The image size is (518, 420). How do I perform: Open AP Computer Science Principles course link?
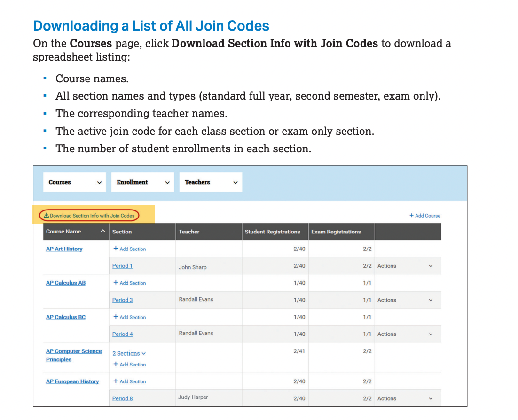click(73, 351)
